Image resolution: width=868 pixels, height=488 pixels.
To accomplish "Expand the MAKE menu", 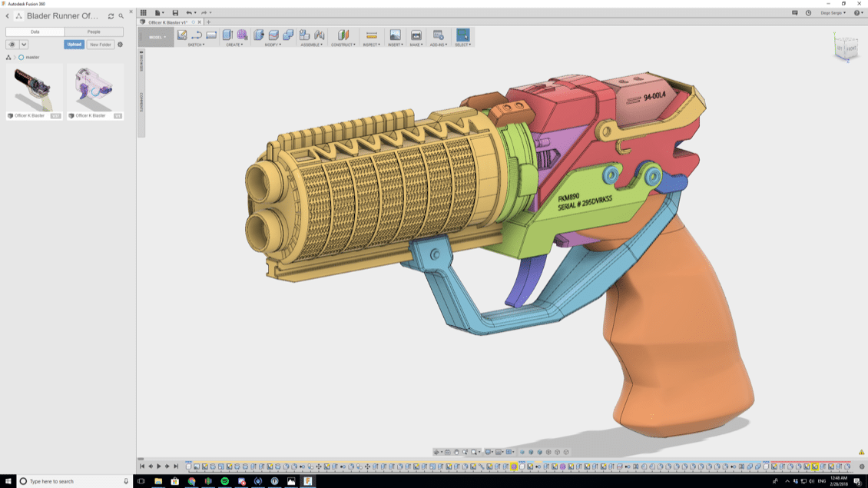I will click(416, 45).
